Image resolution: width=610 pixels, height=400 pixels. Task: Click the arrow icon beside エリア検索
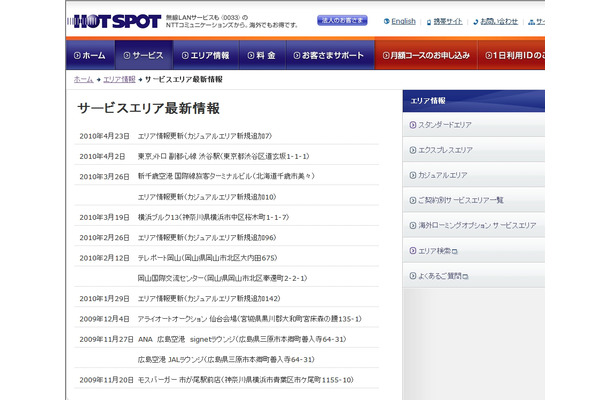pyautogui.click(x=413, y=251)
